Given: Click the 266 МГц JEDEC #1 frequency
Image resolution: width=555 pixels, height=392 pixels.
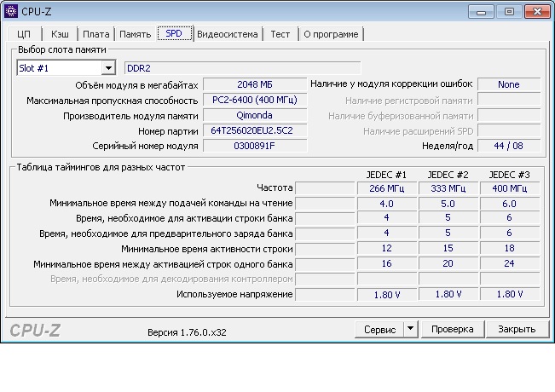Looking at the screenshot, I should pos(386,188).
